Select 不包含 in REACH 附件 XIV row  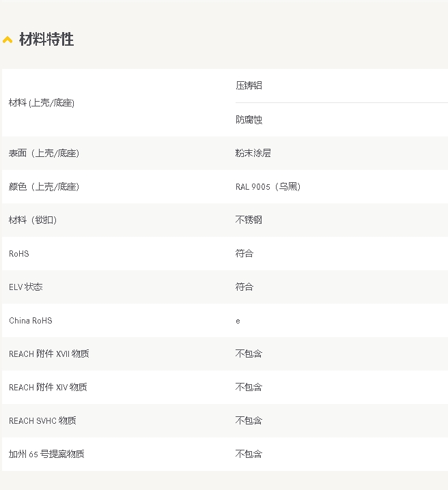249,387
